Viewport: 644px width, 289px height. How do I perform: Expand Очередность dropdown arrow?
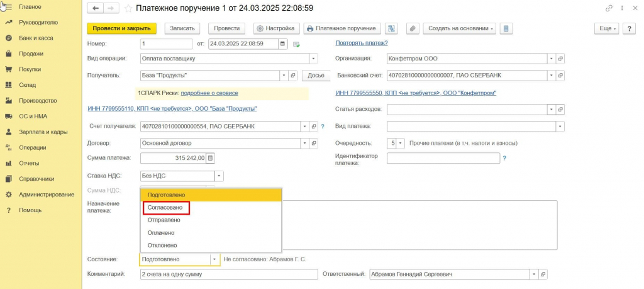pos(401,144)
